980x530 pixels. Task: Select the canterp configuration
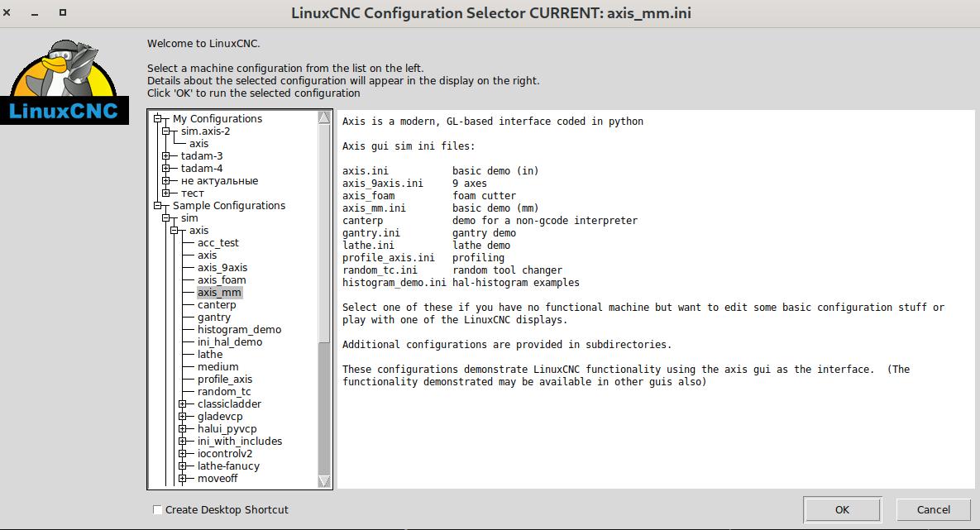click(216, 305)
